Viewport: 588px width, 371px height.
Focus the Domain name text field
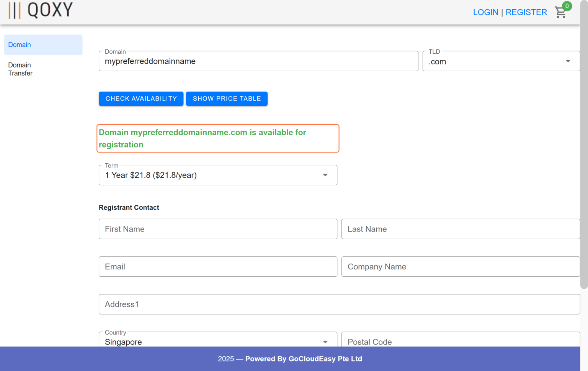pos(258,61)
